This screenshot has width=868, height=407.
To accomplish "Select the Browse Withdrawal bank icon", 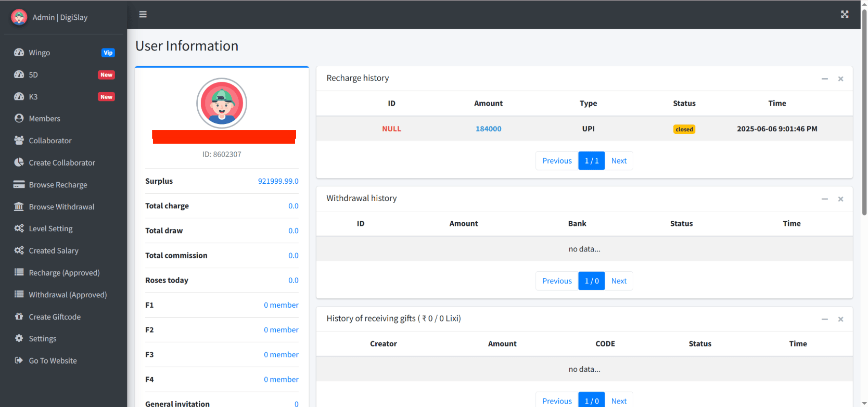I will pyautogui.click(x=19, y=206).
